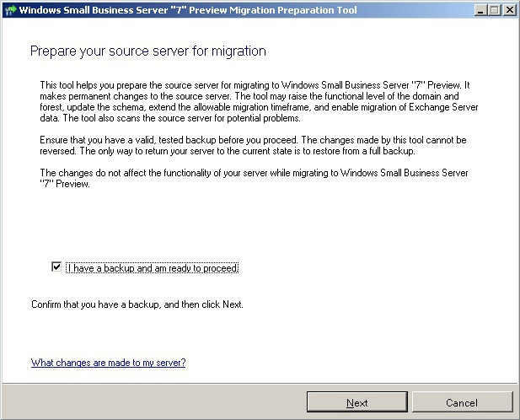The image size is (520, 420).
Task: Click the window title text in title bar
Action: click(187, 10)
